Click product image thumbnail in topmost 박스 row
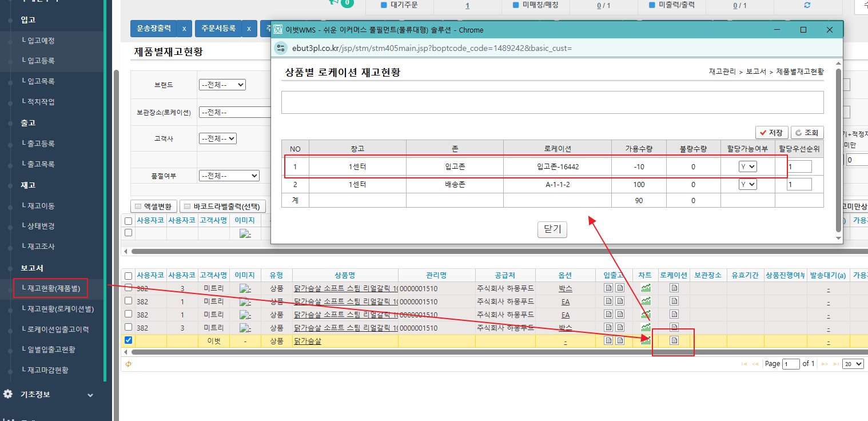The height and width of the screenshot is (421, 868). (245, 288)
